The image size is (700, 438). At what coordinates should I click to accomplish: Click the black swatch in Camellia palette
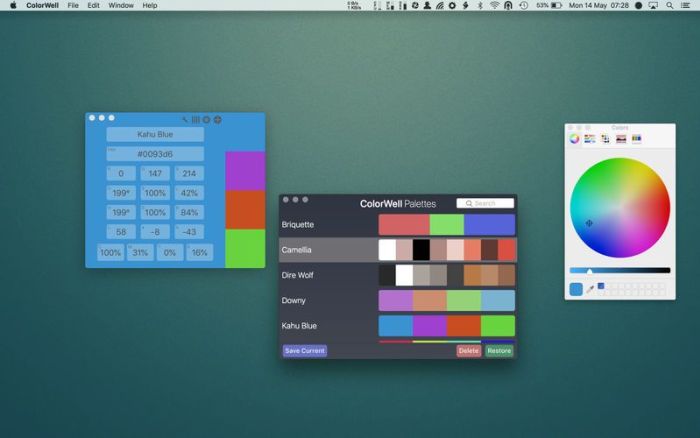(x=421, y=250)
